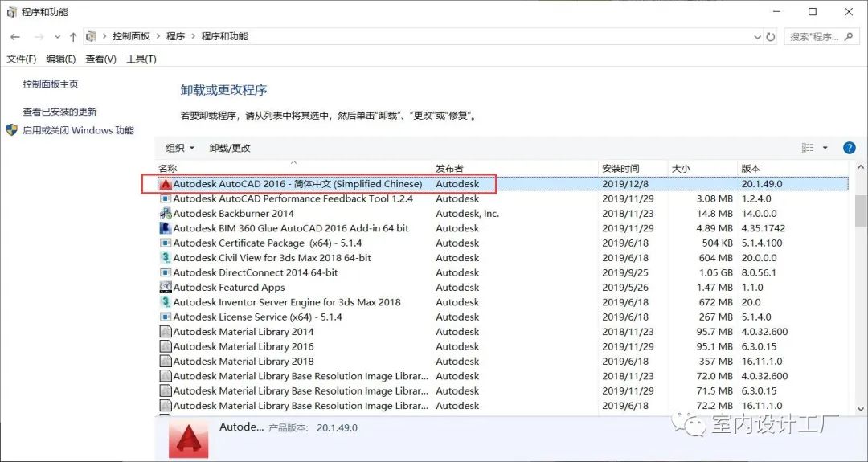The height and width of the screenshot is (462, 868).
Task: Click 产品版本 20.1.49.0 in details pane
Action: point(313,428)
